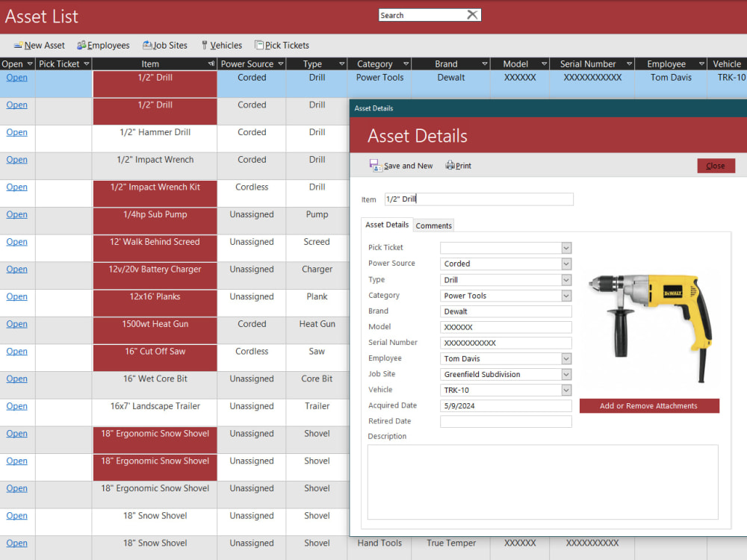Screen dimensions: 747x560
Task: Click the Brand field showing Dewalt
Action: [x=506, y=311]
